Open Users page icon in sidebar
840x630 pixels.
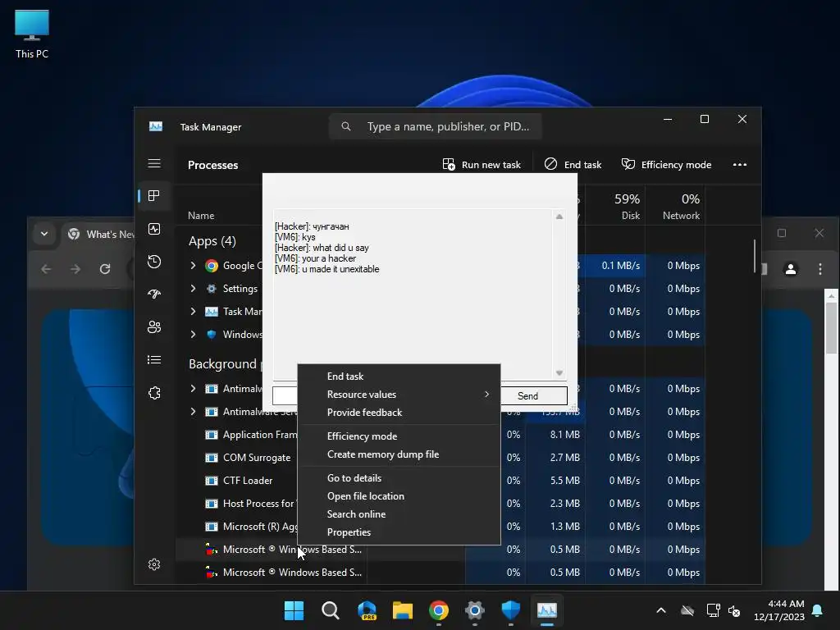154,327
